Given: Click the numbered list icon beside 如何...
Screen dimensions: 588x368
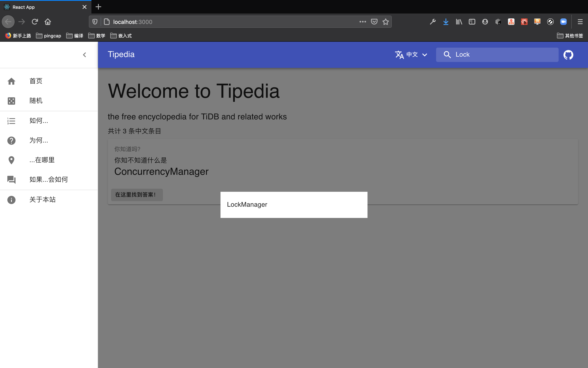Looking at the screenshot, I should pyautogui.click(x=11, y=121).
